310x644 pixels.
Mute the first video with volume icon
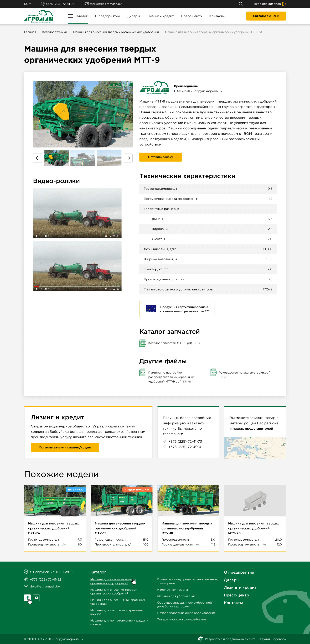46,236
